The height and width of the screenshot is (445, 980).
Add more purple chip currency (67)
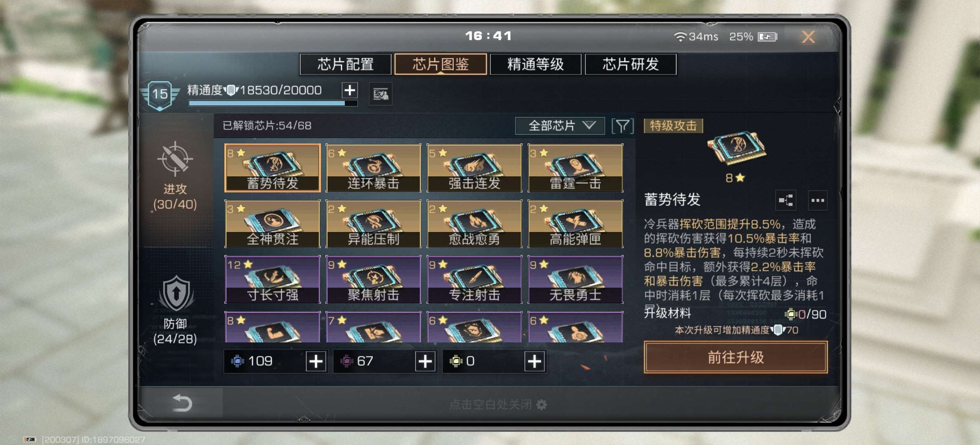tap(425, 361)
